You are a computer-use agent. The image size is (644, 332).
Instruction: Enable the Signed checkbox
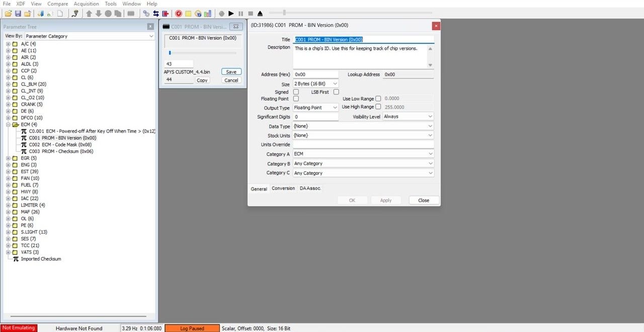tap(296, 92)
